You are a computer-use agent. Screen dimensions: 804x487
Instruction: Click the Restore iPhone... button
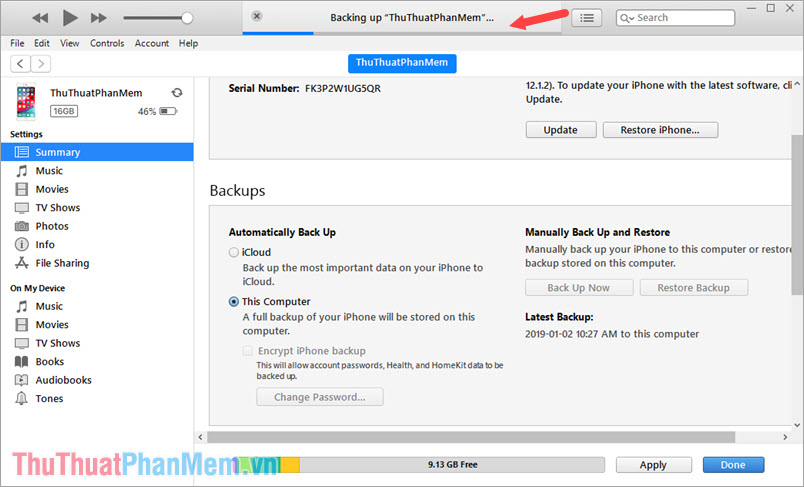coord(660,130)
